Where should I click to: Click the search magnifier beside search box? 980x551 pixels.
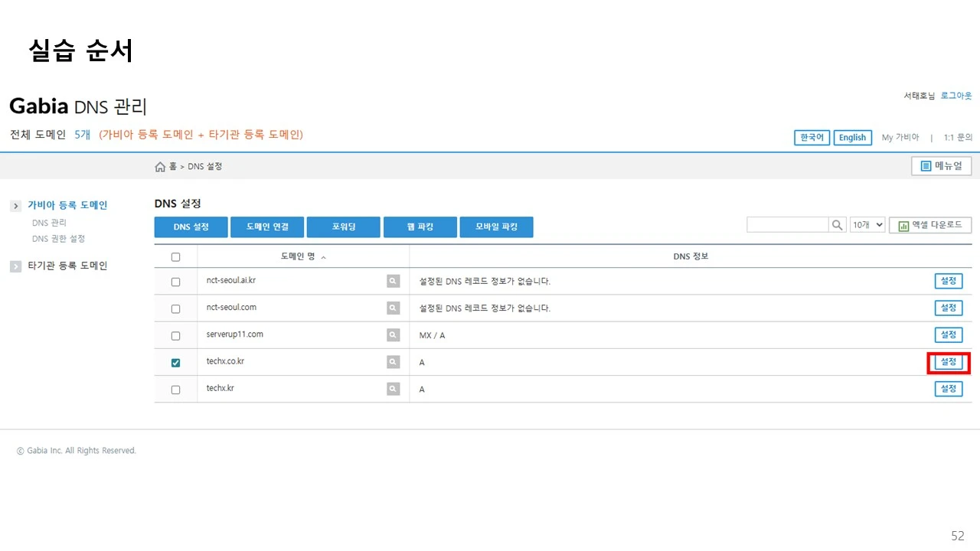[838, 225]
